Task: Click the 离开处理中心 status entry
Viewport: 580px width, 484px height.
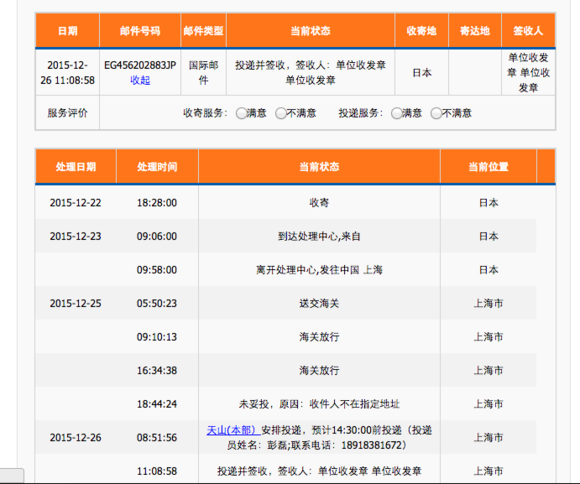Action: [319, 270]
